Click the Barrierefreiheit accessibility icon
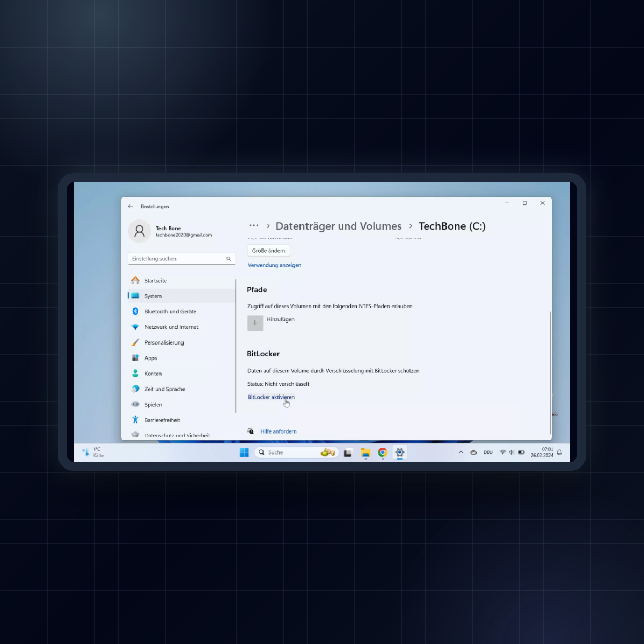The height and width of the screenshot is (644, 644). [135, 421]
